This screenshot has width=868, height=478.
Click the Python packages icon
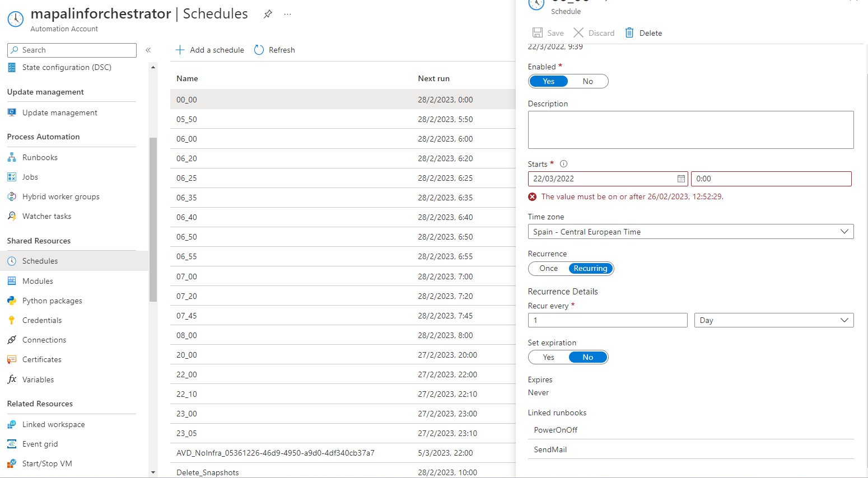tap(12, 301)
